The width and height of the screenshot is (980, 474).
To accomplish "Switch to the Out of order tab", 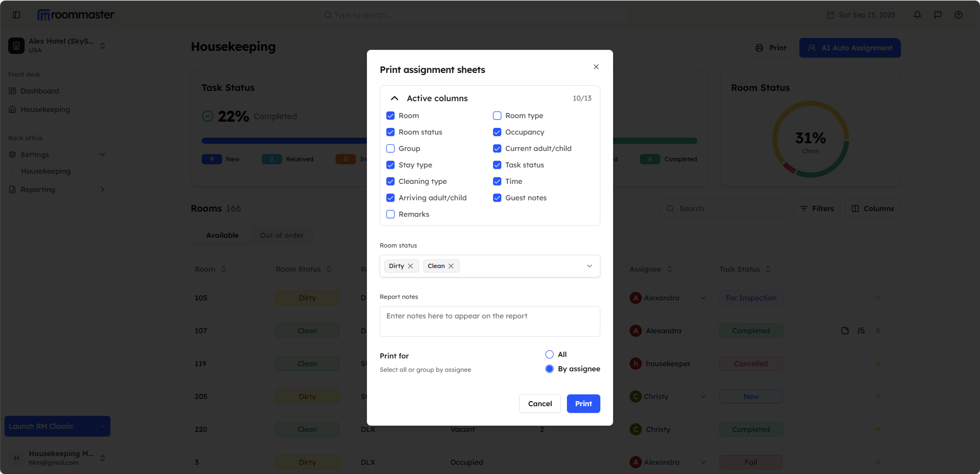I will click(282, 235).
